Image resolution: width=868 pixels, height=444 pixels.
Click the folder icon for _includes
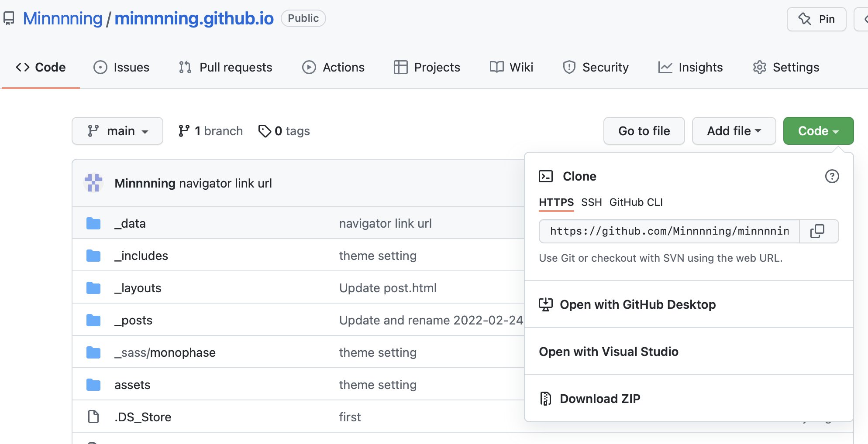[93, 256]
